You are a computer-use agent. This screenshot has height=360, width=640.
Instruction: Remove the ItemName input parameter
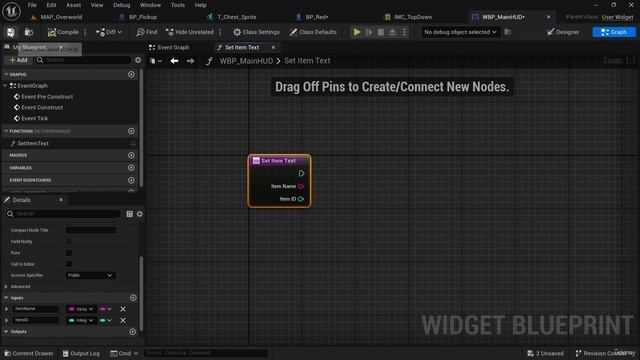(123, 309)
